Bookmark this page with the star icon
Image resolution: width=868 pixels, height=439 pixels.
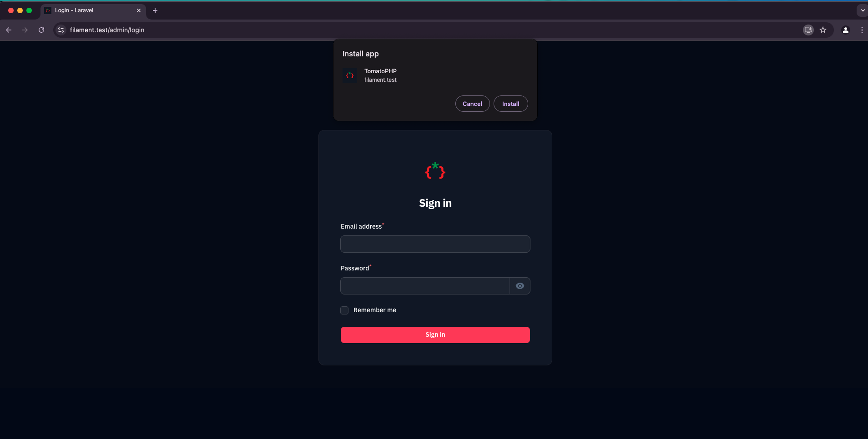pos(823,30)
